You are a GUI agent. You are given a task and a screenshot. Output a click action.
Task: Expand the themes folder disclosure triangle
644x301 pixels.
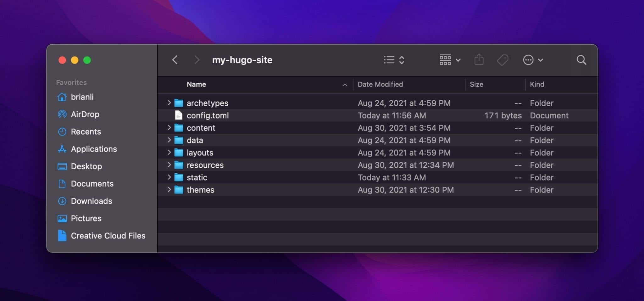[x=169, y=190]
